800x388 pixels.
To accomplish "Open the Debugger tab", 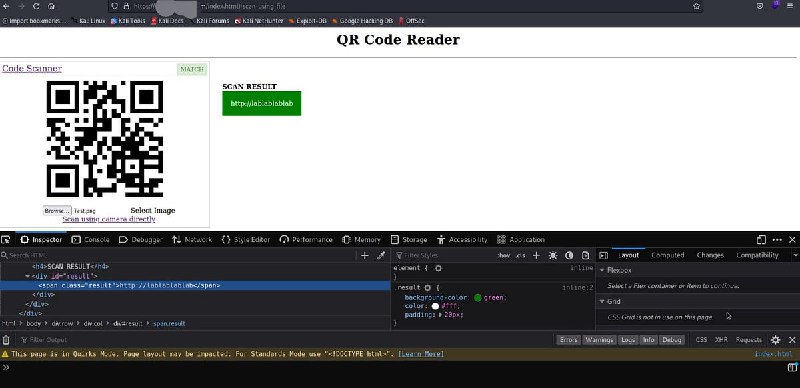I will pyautogui.click(x=140, y=239).
